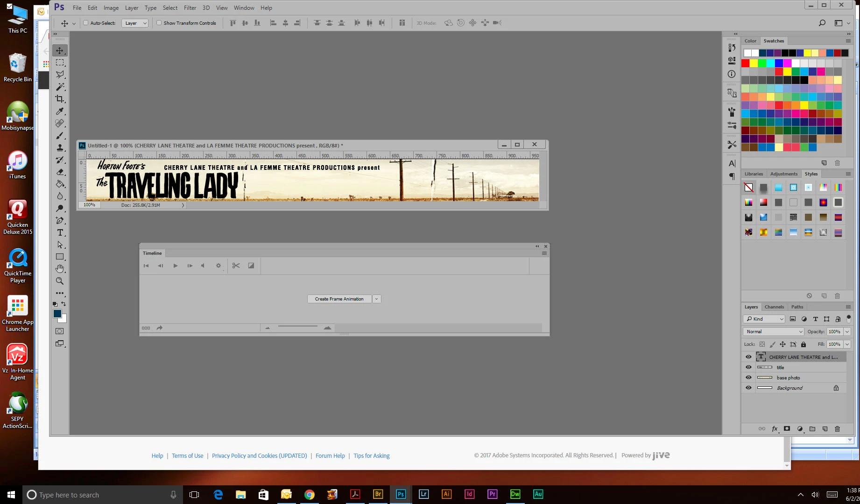Select the Brush tool

(x=60, y=135)
